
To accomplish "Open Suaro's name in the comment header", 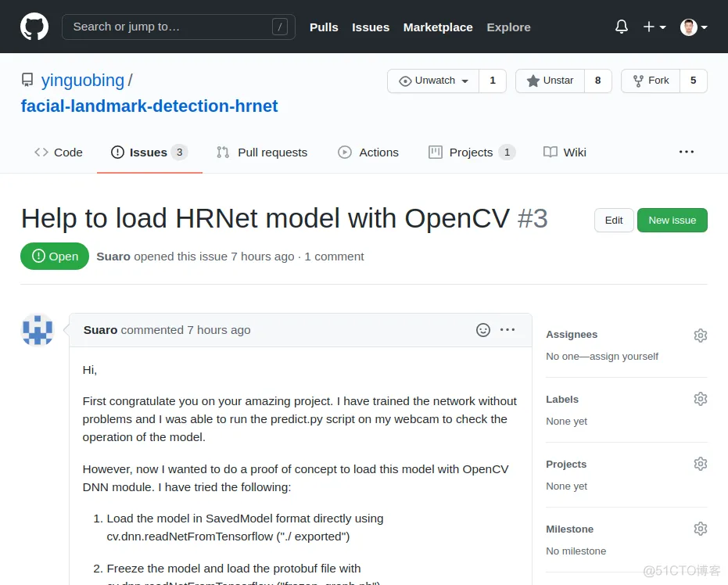I will coord(100,330).
